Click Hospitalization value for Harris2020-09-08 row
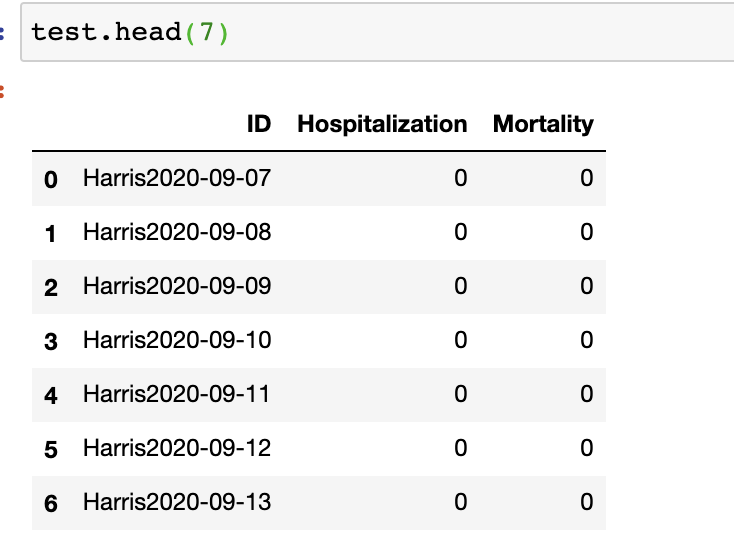 tap(460, 232)
